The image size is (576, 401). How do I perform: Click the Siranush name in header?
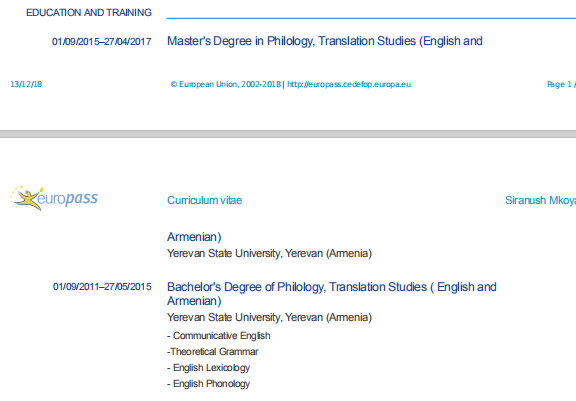(x=540, y=200)
